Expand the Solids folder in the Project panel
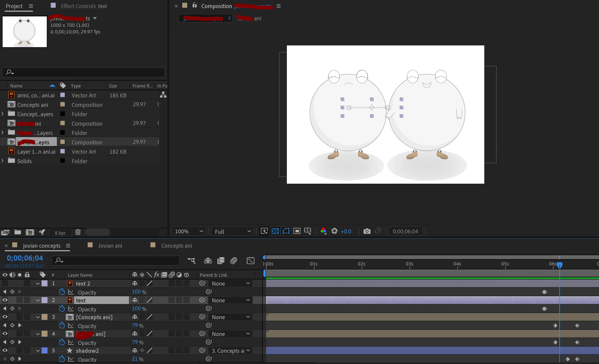Screen dimensions: 599x364 tap(2, 161)
